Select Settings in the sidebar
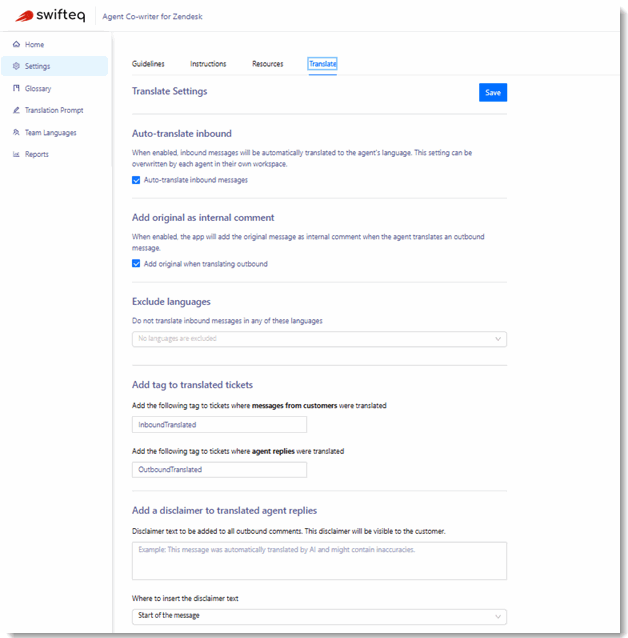Image resolution: width=628 pixels, height=638 pixels. pos(55,66)
